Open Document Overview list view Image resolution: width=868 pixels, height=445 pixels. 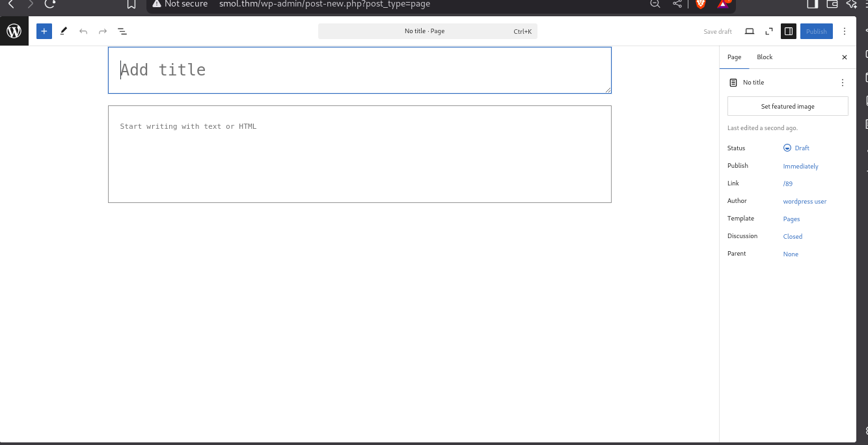(122, 31)
